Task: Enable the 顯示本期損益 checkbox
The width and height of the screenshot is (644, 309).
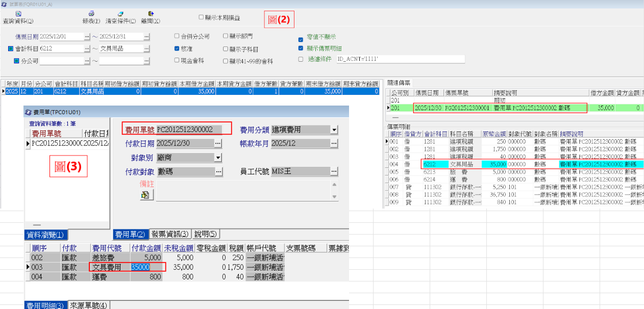Action: [201, 17]
